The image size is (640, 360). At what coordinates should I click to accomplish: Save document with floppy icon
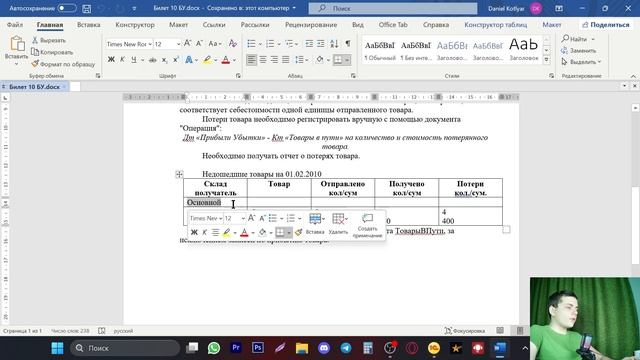pyautogui.click(x=87, y=8)
